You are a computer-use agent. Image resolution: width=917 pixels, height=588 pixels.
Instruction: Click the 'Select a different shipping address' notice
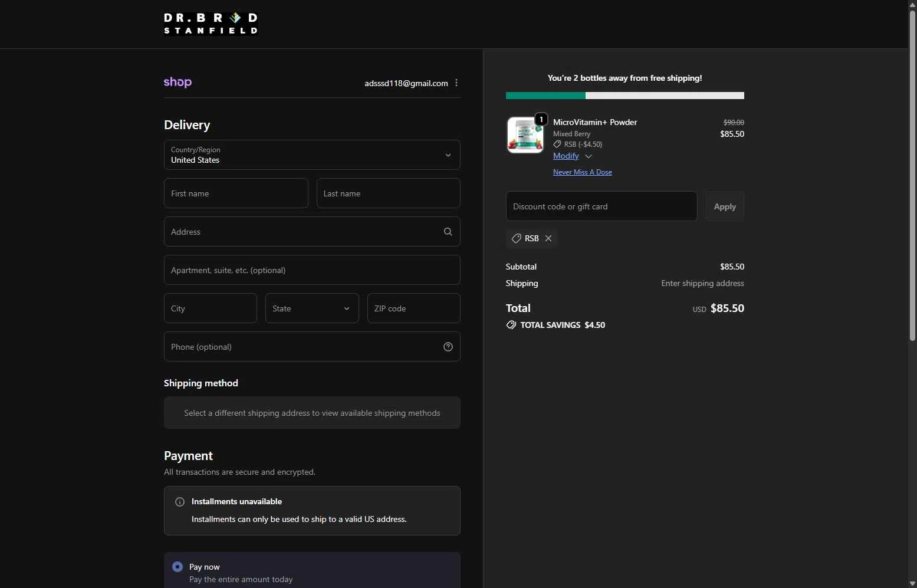click(x=312, y=413)
